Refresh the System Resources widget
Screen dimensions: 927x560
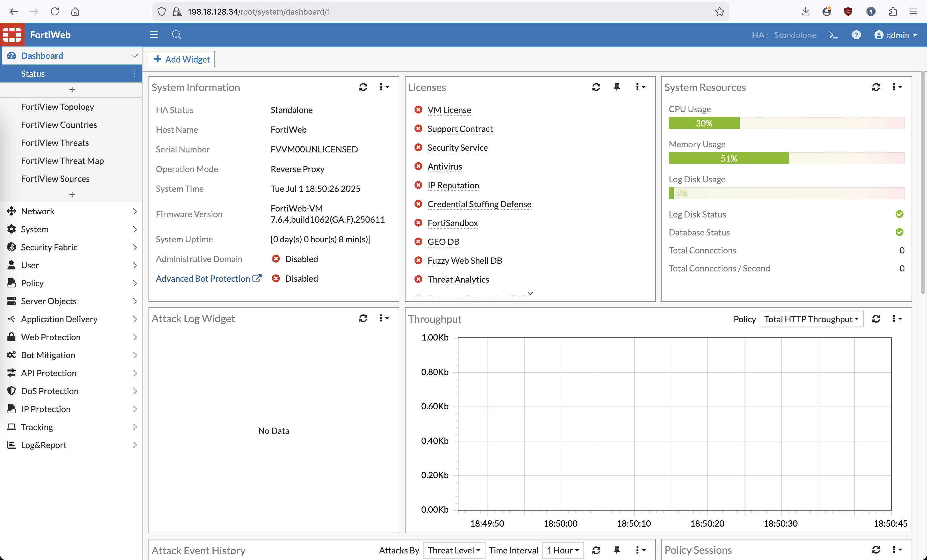point(876,87)
